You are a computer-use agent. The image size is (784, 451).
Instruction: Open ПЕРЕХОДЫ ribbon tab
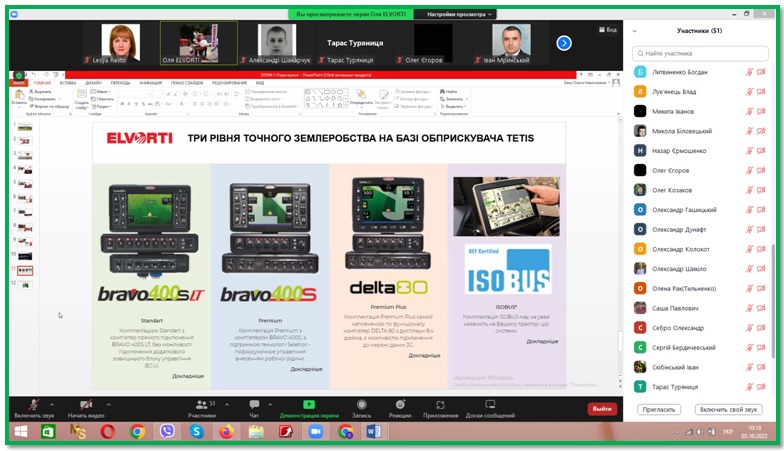(120, 83)
